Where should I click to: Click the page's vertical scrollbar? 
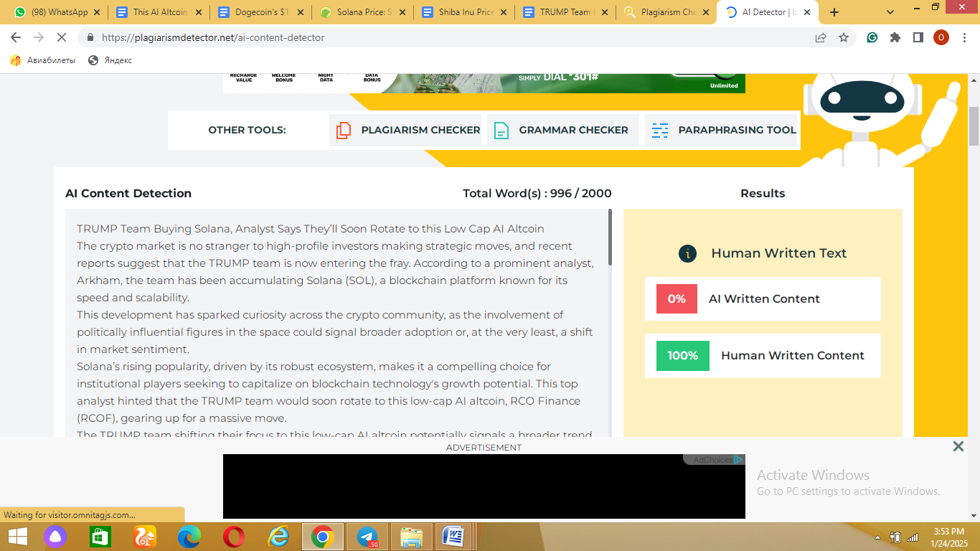(974, 126)
